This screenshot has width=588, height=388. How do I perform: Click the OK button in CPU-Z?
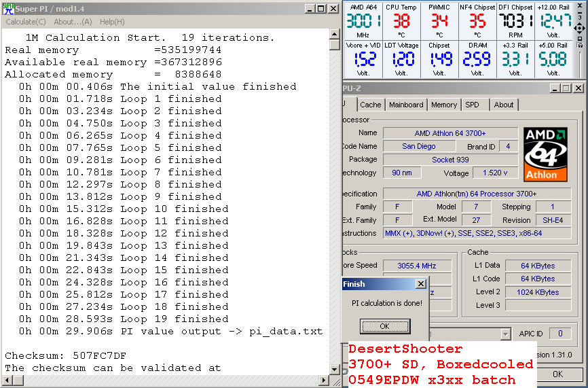(x=557, y=374)
